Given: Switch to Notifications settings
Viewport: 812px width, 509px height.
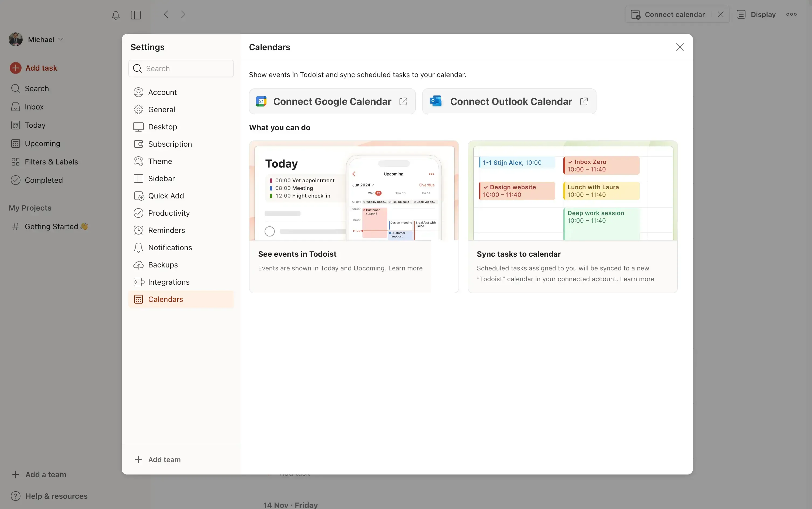Looking at the screenshot, I should coord(170,247).
